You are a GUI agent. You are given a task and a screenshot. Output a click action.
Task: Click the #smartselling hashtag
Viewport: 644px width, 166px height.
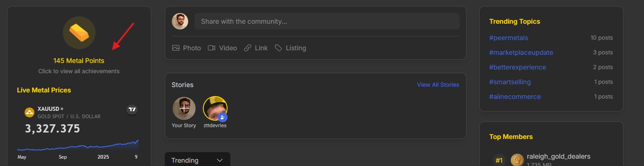point(510,82)
